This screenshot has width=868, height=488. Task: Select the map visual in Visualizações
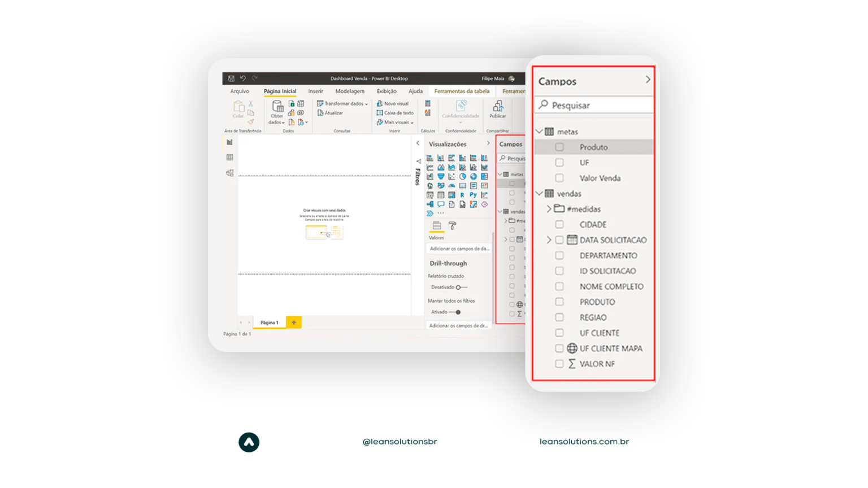click(430, 186)
